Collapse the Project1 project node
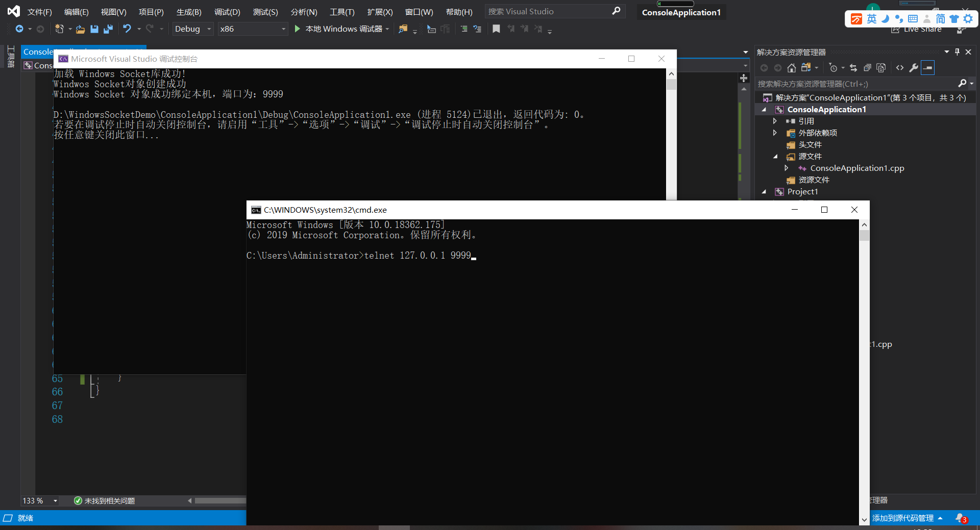This screenshot has height=530, width=980. click(764, 192)
